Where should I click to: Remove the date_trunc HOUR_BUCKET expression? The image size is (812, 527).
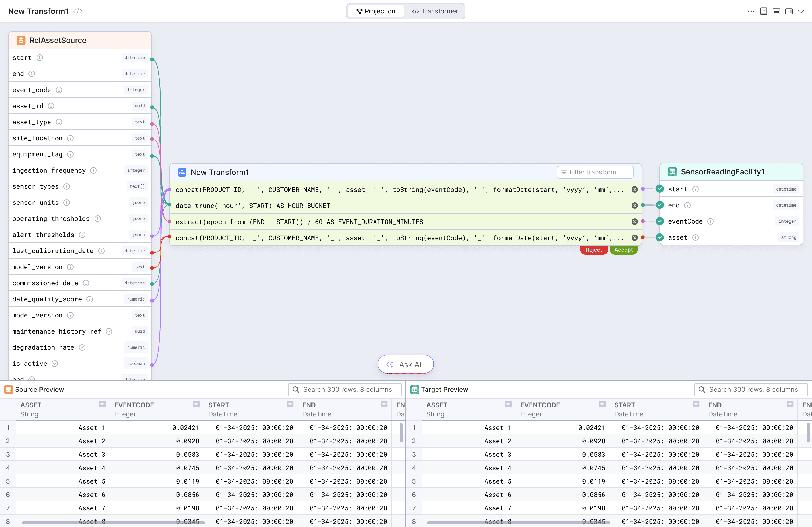pyautogui.click(x=634, y=205)
